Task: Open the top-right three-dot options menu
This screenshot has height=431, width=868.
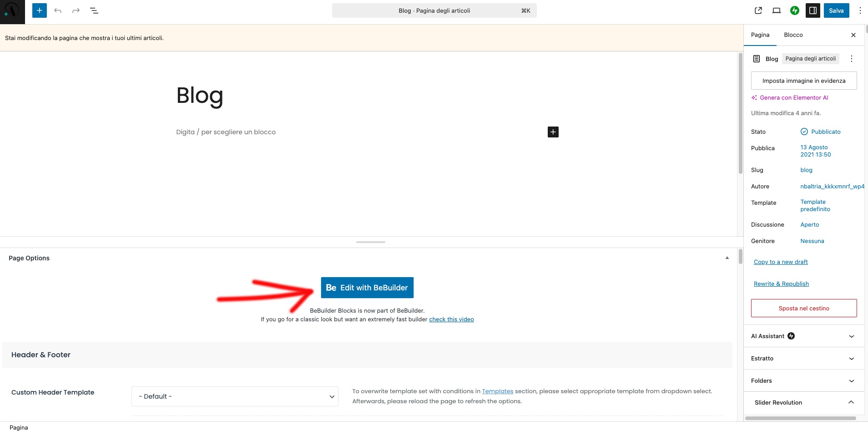Action: pyautogui.click(x=860, y=10)
